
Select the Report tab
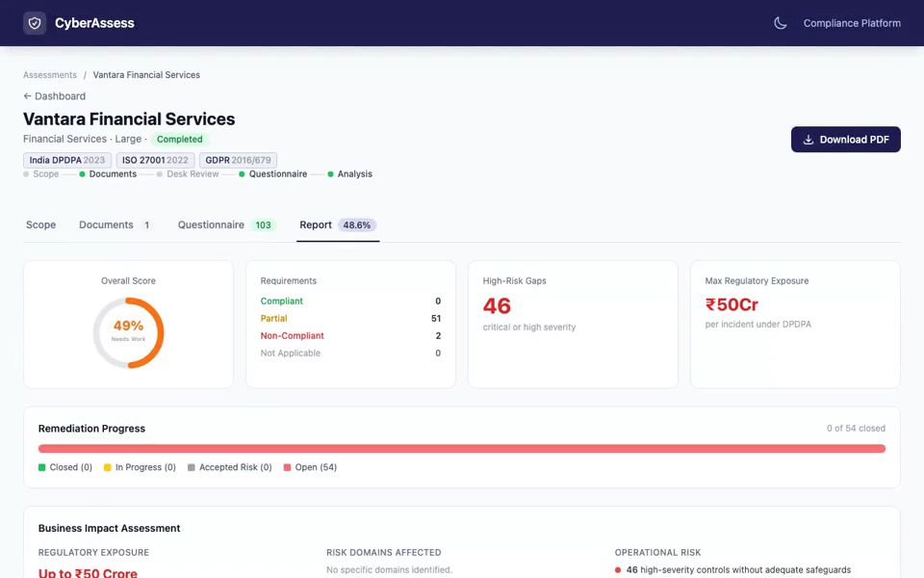(338, 224)
